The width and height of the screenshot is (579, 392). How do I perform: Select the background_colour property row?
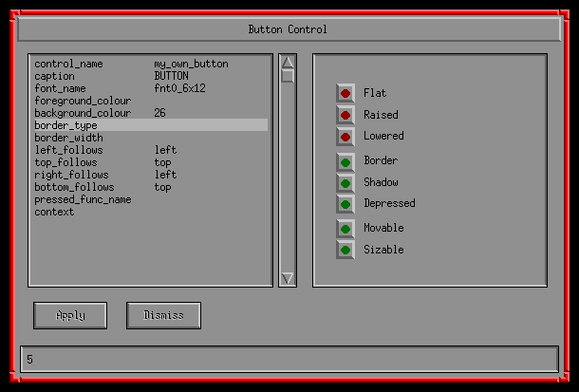click(151, 113)
